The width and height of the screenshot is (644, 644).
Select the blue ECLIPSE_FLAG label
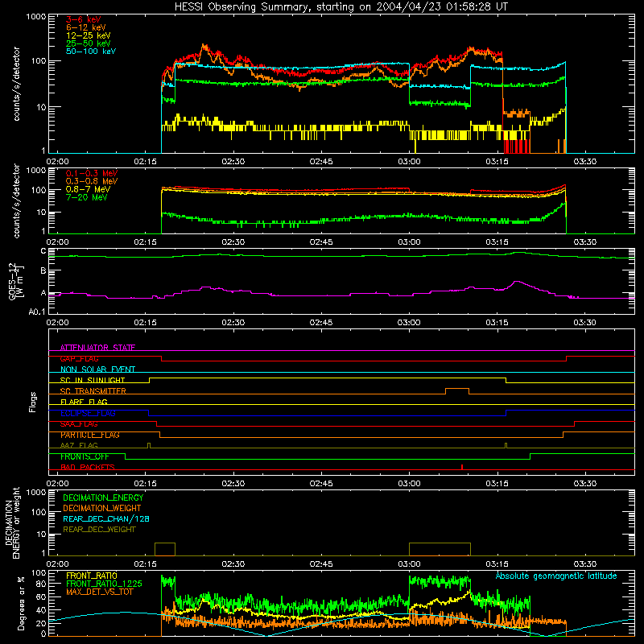pos(88,413)
